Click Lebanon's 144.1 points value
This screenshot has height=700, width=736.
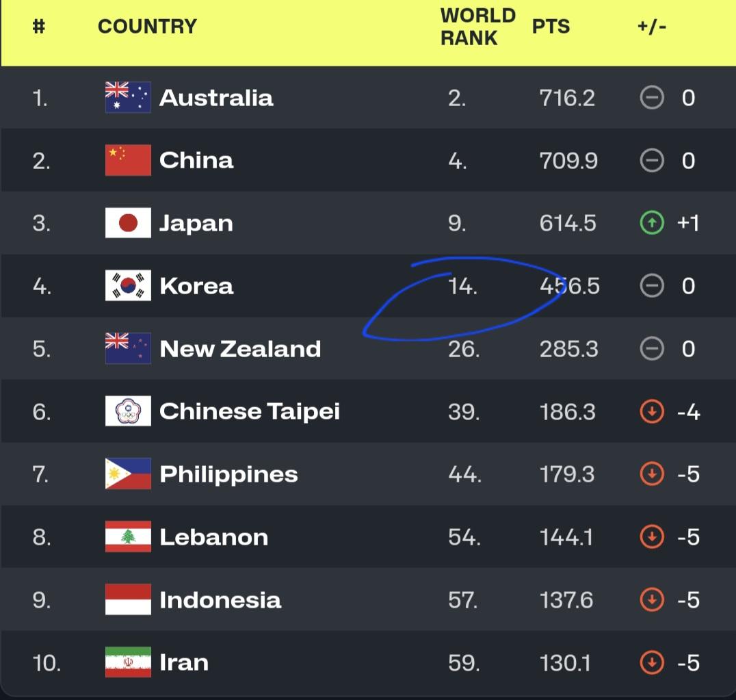click(x=567, y=537)
